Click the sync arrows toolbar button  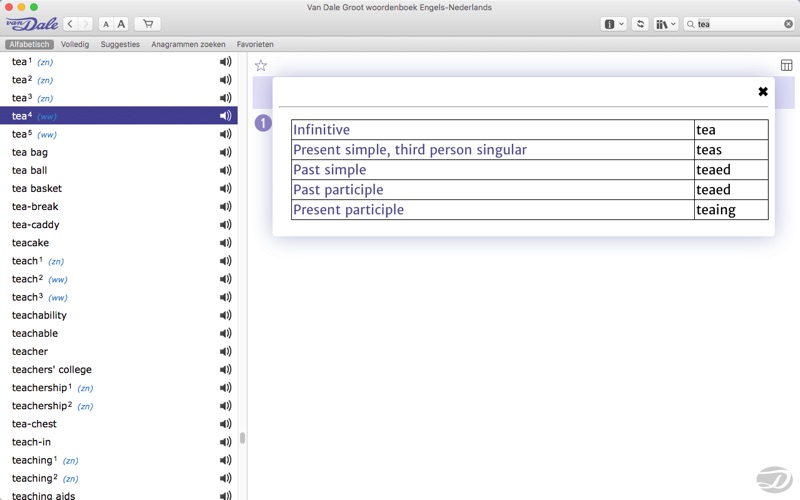tap(640, 24)
